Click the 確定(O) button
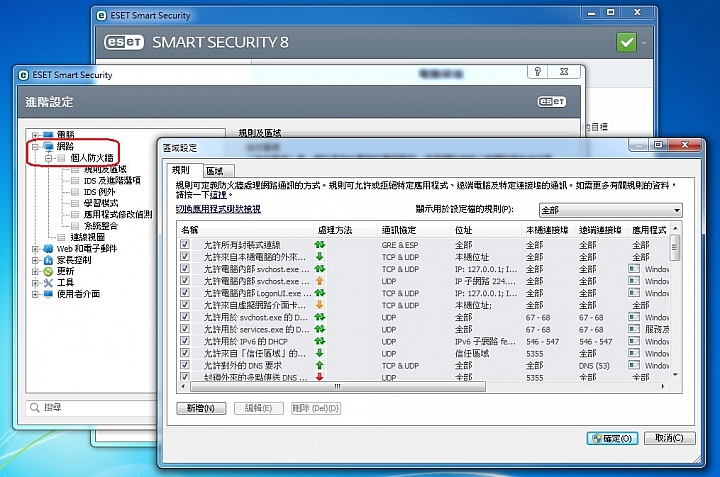 click(613, 438)
